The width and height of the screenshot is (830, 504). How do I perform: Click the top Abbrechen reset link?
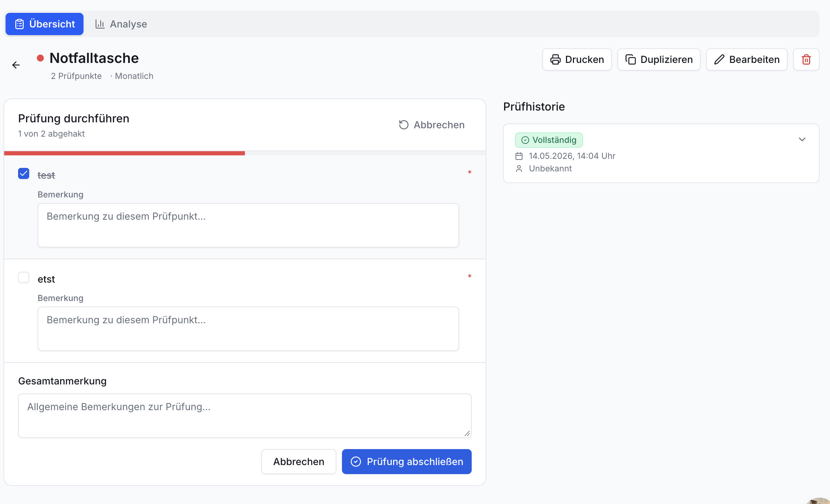coord(432,125)
